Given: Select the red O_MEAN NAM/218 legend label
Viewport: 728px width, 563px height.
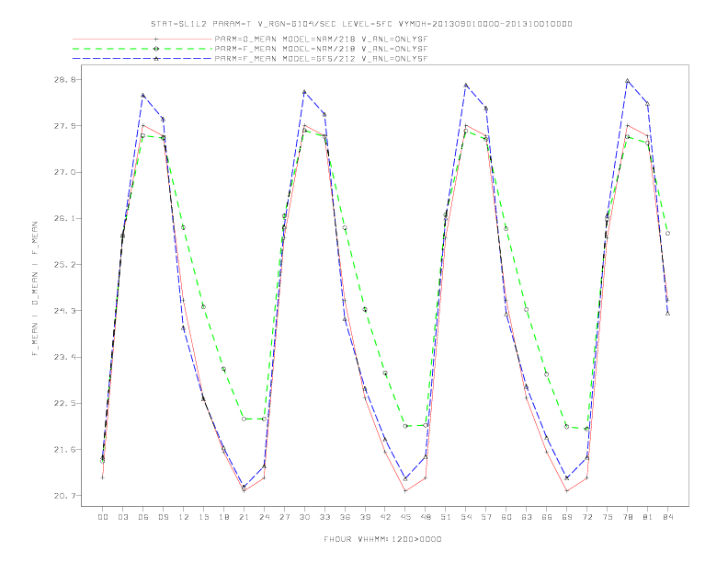Looking at the screenshot, I should [321, 39].
